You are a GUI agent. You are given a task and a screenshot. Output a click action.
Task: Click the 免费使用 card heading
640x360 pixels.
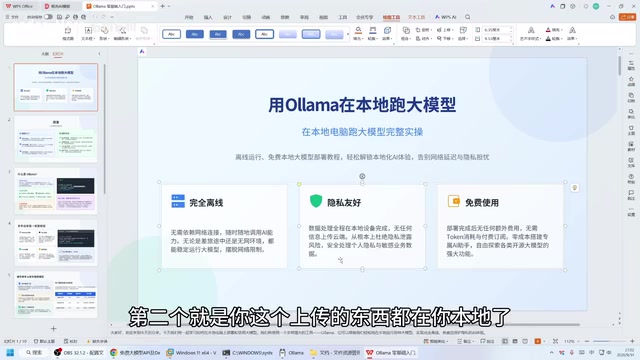[482, 203]
